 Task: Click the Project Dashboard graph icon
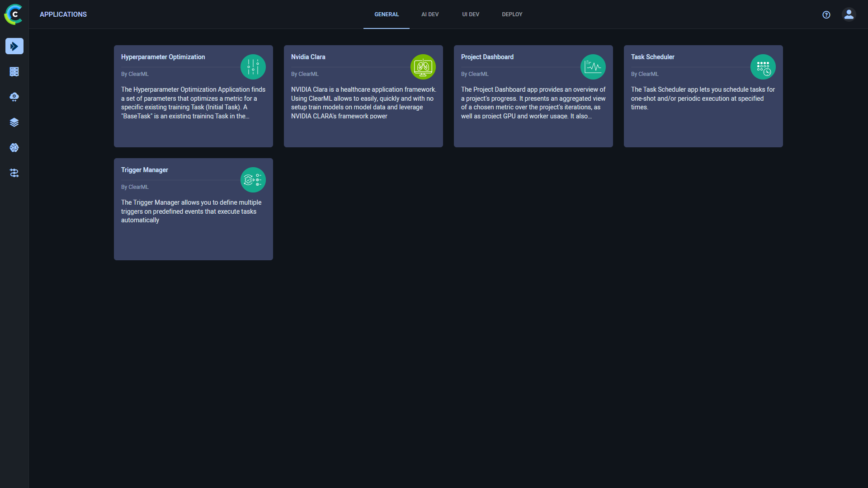[x=593, y=66]
